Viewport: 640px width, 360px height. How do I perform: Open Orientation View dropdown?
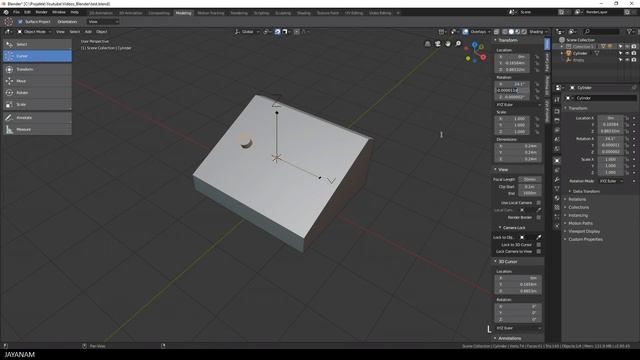click(x=103, y=22)
